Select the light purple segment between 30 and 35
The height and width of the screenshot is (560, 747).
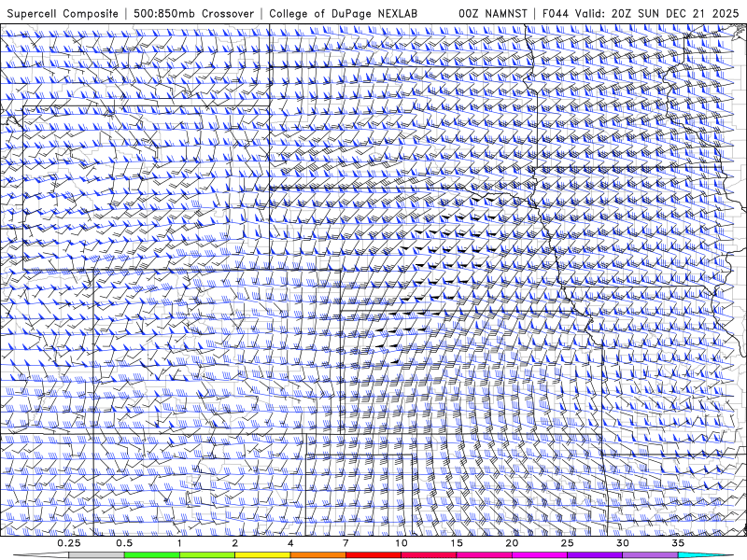pyautogui.click(x=650, y=555)
